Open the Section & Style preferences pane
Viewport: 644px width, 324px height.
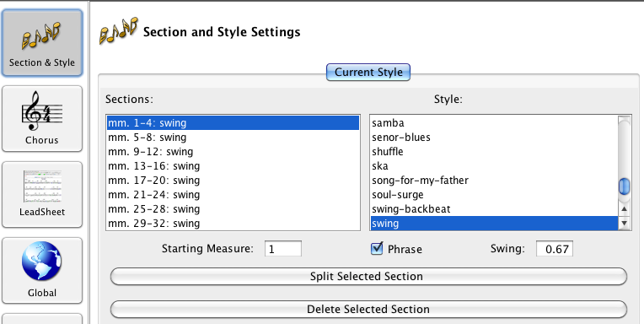coord(42,43)
